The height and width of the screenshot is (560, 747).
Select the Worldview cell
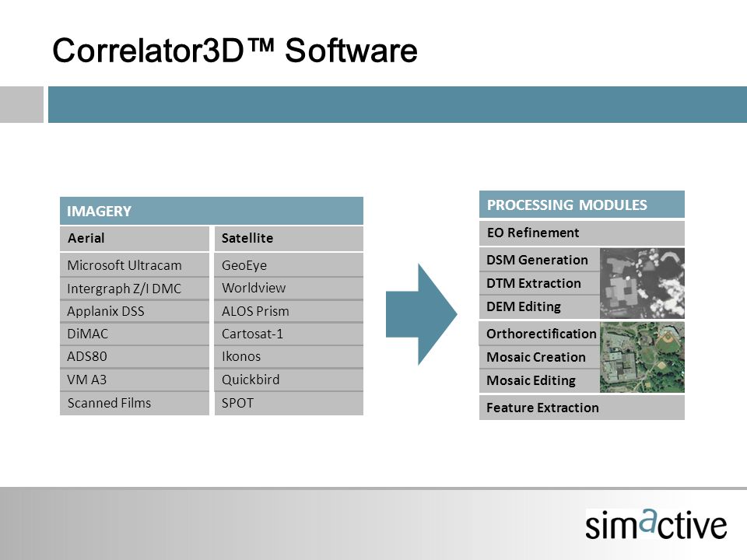[289, 288]
